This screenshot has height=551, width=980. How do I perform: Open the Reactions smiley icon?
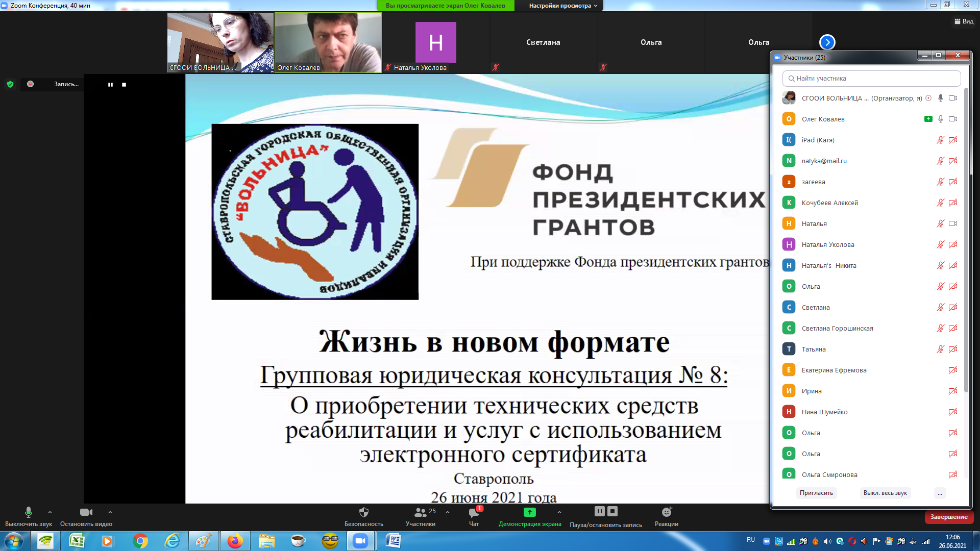(666, 512)
